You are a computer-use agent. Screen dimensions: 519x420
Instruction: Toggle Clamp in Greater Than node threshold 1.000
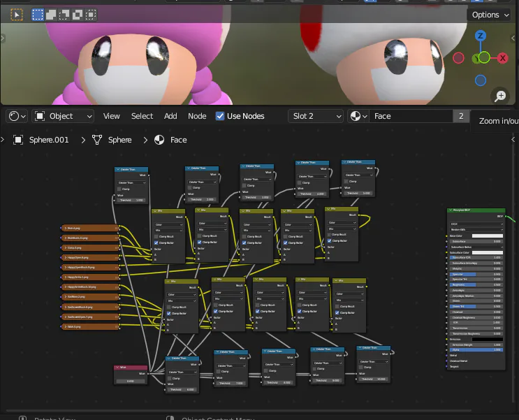point(119,189)
